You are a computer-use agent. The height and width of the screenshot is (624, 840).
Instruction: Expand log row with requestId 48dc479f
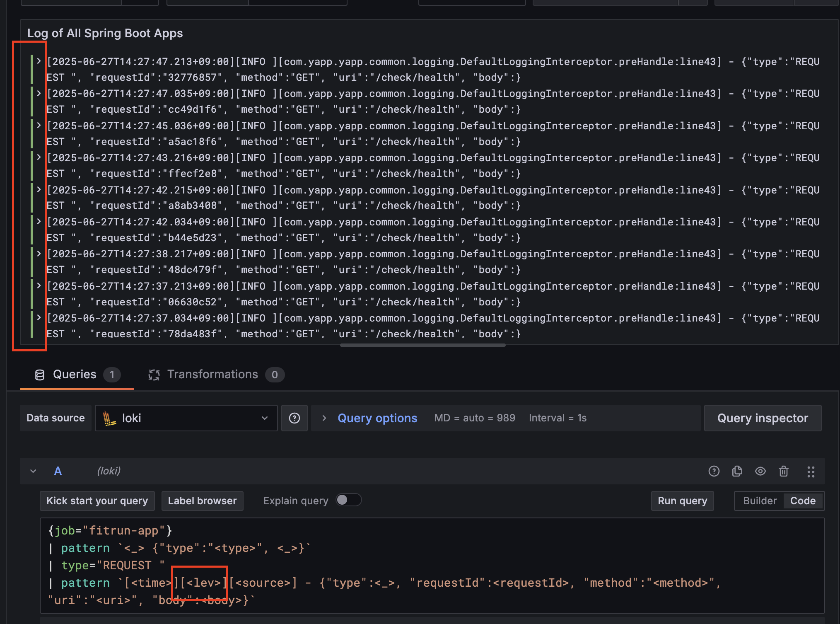[39, 254]
